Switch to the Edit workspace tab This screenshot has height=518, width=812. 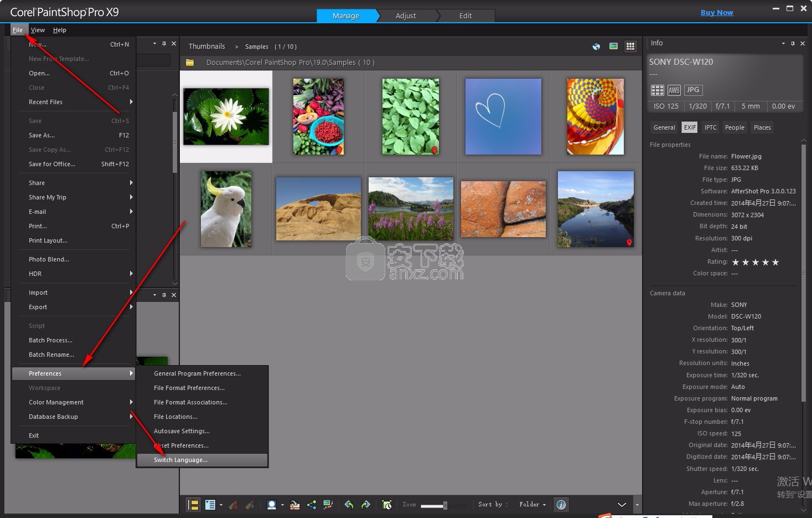coord(466,16)
